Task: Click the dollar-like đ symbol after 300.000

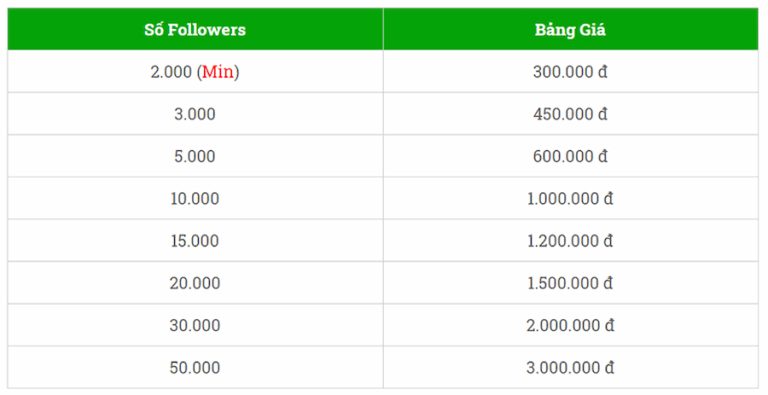Action: click(602, 72)
